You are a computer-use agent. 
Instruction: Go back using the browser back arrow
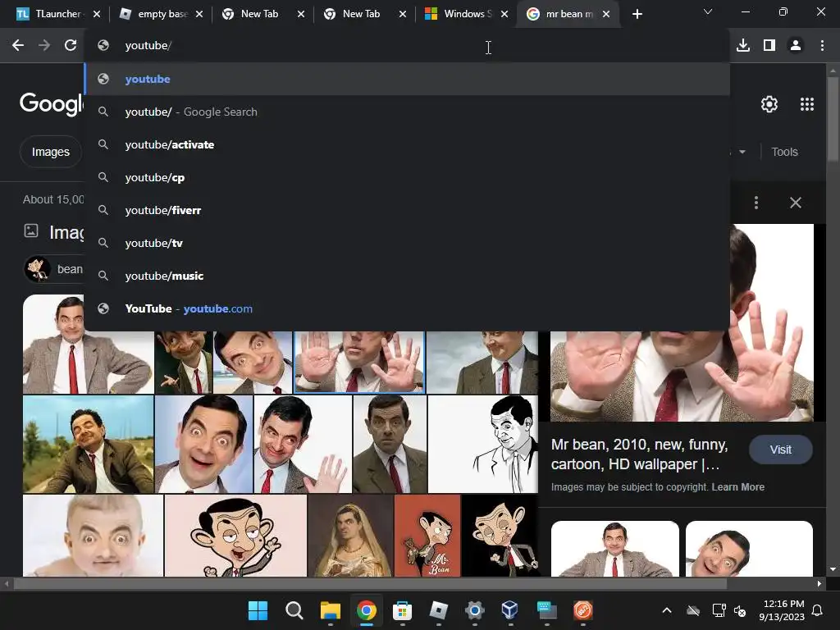pos(18,46)
